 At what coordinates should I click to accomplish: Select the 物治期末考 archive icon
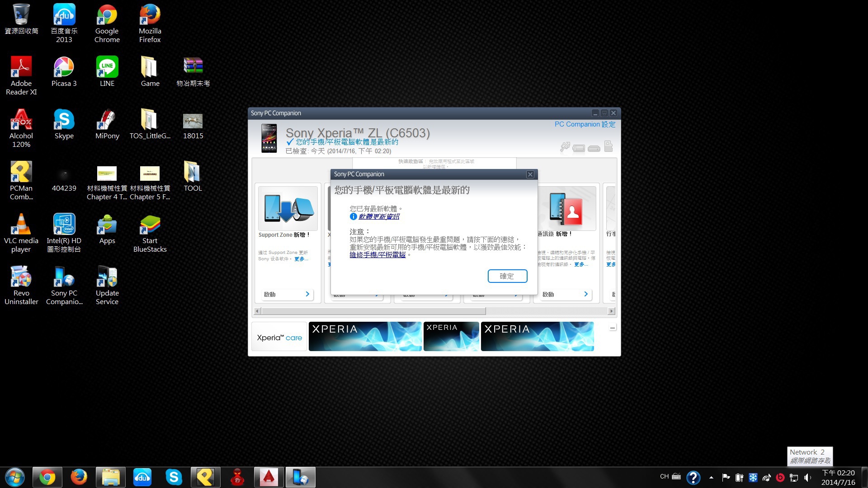coord(193,71)
